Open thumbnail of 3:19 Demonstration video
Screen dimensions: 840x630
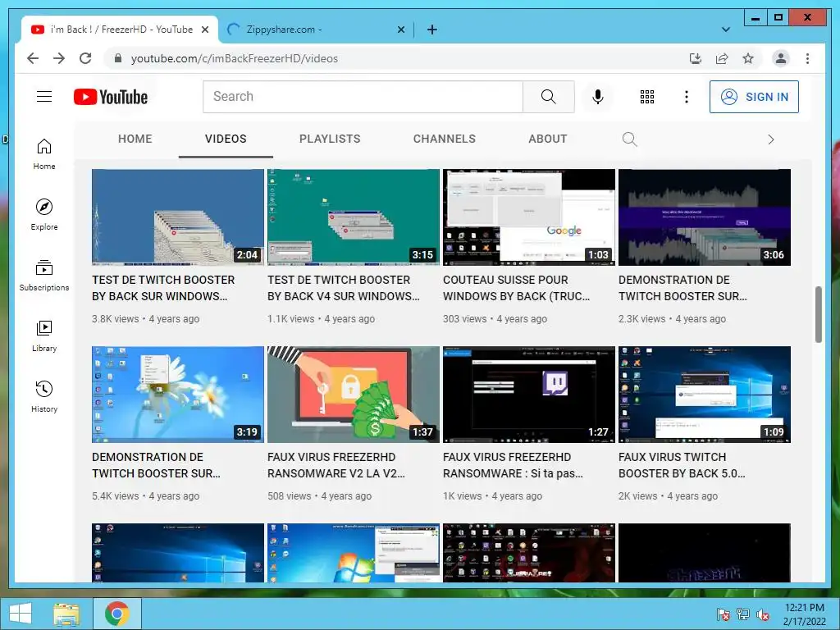178,395
